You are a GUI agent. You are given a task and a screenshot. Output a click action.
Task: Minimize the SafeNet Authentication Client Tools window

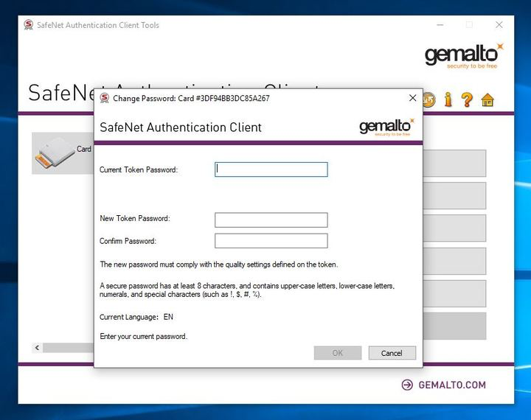pyautogui.click(x=438, y=25)
